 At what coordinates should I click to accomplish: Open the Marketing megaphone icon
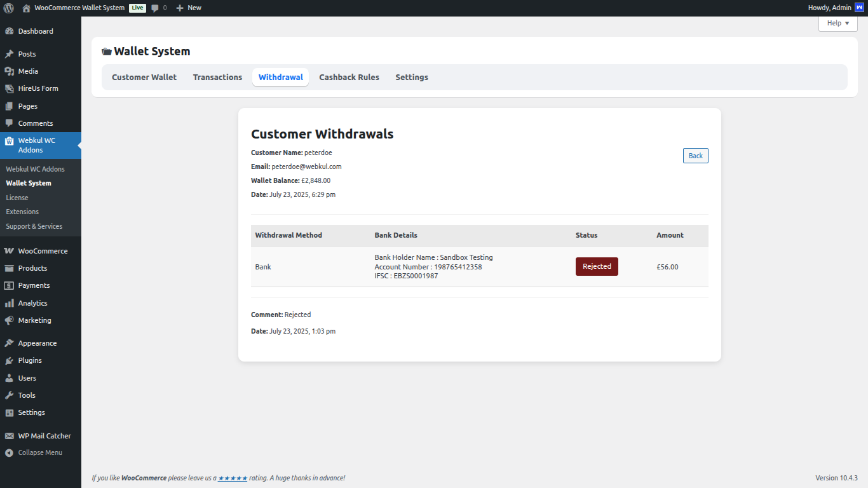tap(10, 320)
